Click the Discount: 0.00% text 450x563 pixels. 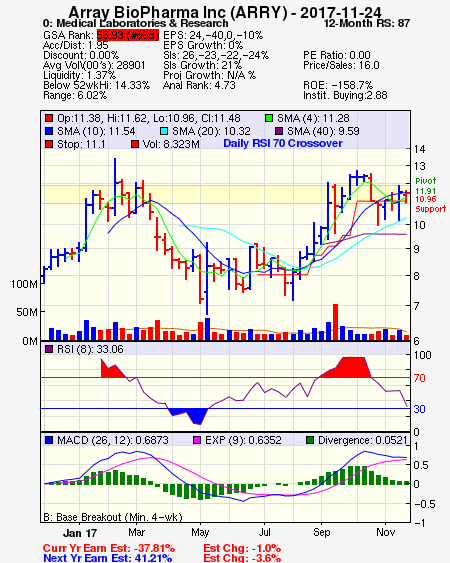(x=81, y=55)
